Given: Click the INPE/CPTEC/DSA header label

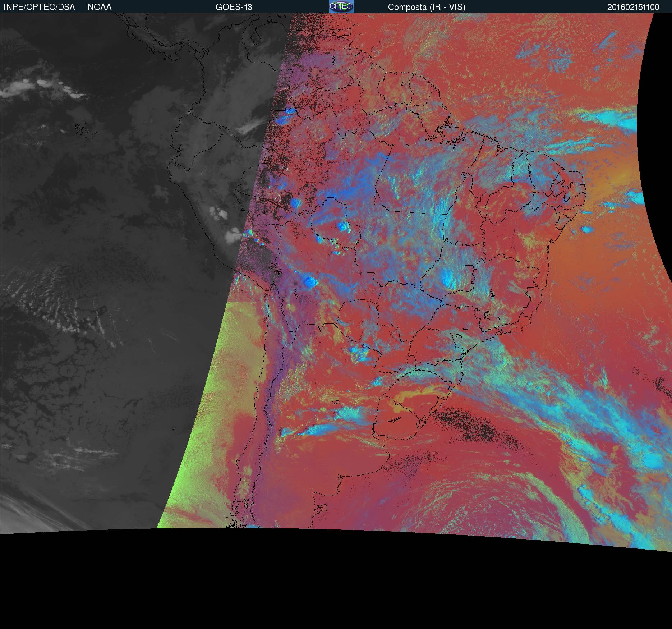Looking at the screenshot, I should click(x=39, y=7).
